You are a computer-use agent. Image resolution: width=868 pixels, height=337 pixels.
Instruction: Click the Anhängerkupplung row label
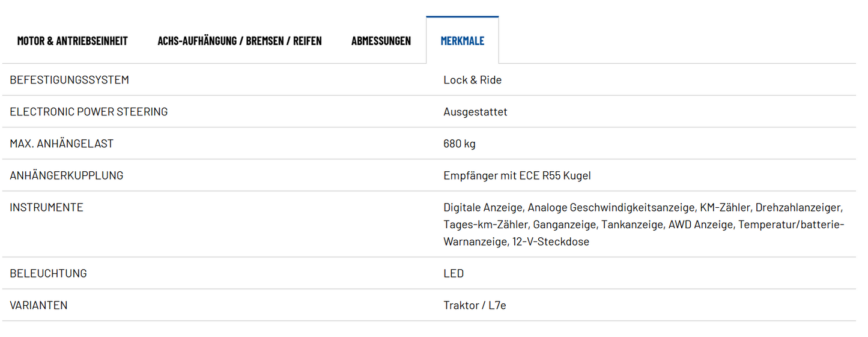66,175
